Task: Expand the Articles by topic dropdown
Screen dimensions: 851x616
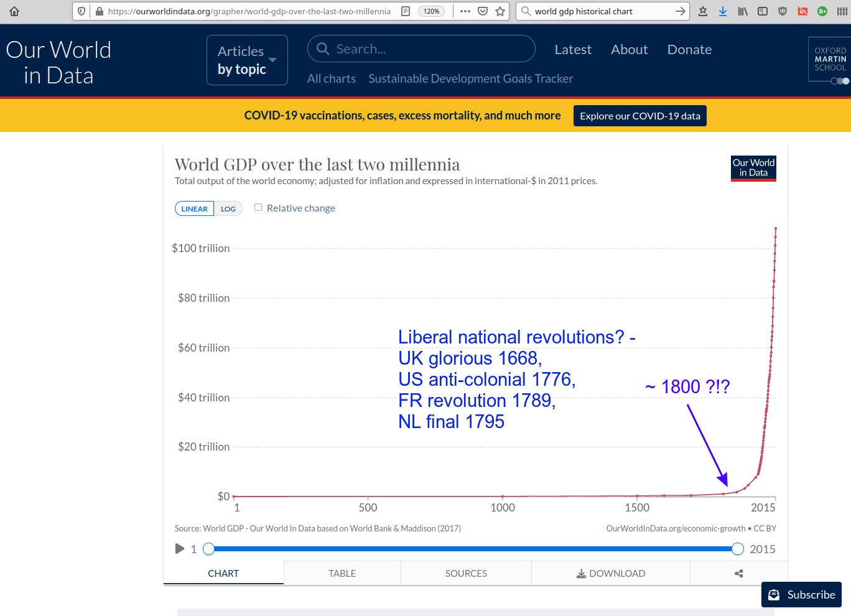Action: pos(247,60)
